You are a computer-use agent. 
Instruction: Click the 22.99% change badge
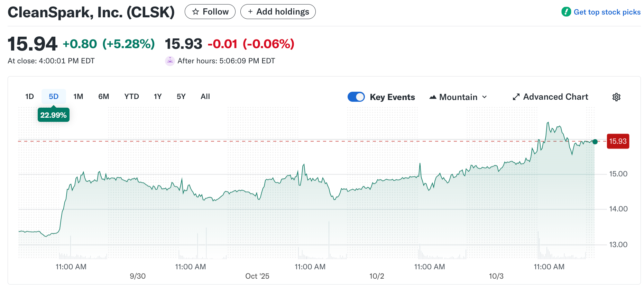(x=53, y=115)
